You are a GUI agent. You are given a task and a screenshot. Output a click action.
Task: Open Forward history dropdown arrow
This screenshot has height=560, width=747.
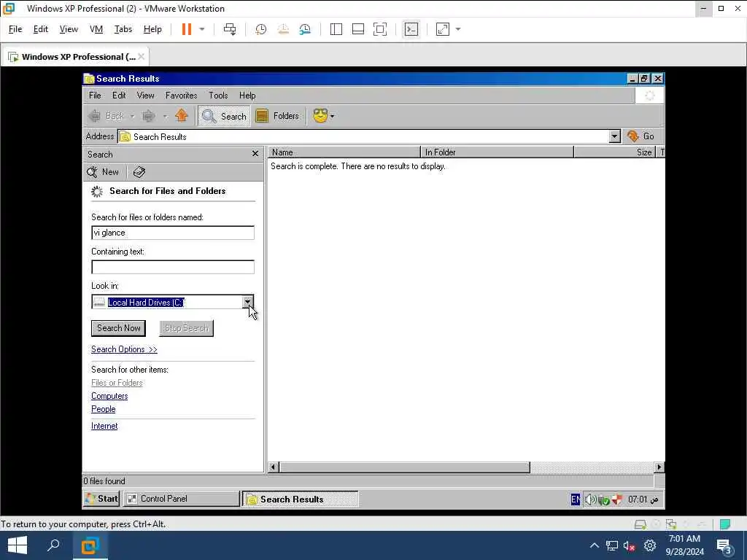point(165,116)
